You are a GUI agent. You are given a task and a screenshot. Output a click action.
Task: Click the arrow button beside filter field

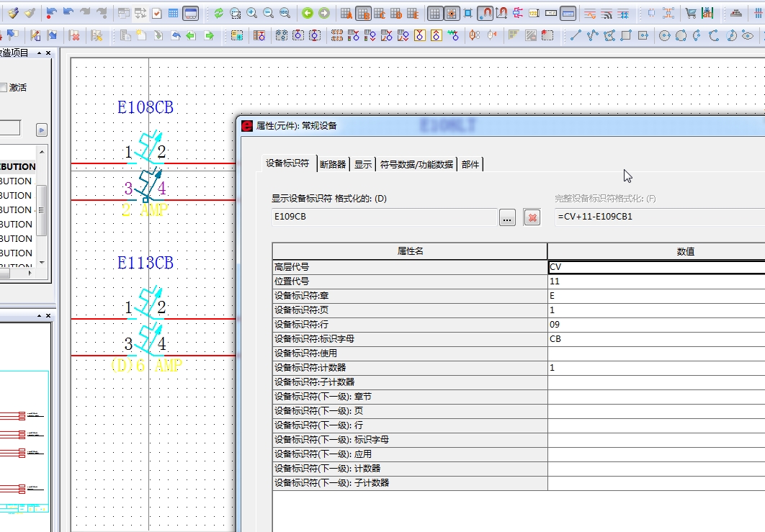42,130
